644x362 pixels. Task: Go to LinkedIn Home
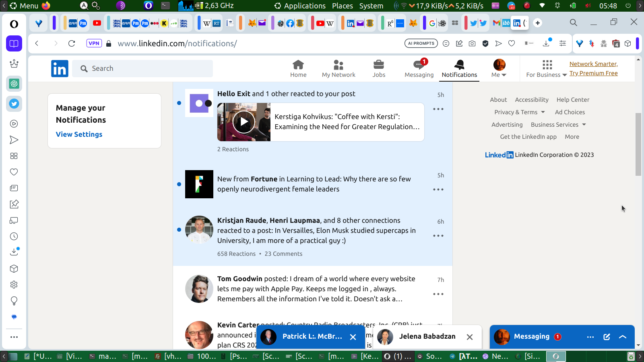point(298,68)
